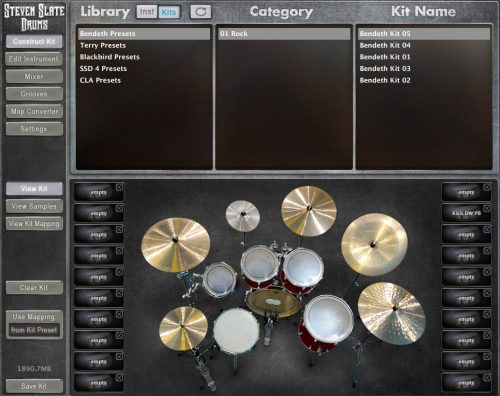Click the small silver tom on the left
Image resolution: width=500 pixels, height=396 pixels.
tap(220, 279)
